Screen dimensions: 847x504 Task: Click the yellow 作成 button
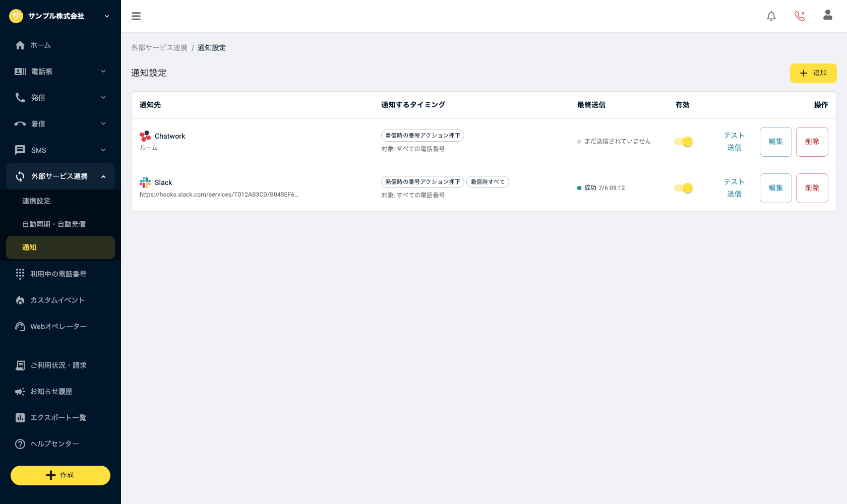click(x=60, y=475)
